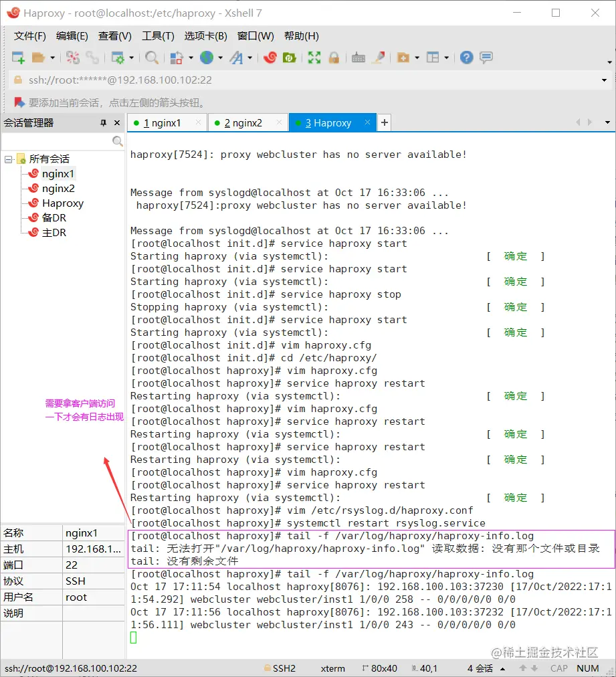616x677 pixels.
Task: Click the 端口 value 22
Action: click(x=93, y=565)
